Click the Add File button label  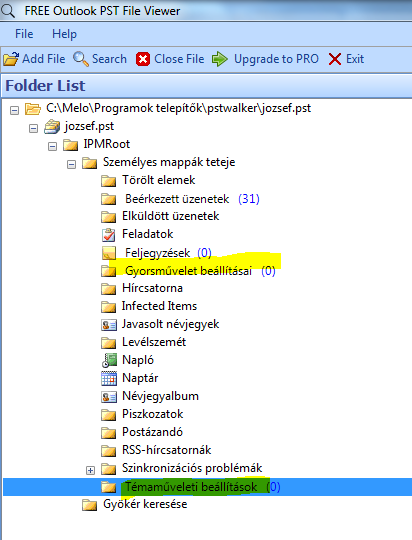tap(44, 59)
